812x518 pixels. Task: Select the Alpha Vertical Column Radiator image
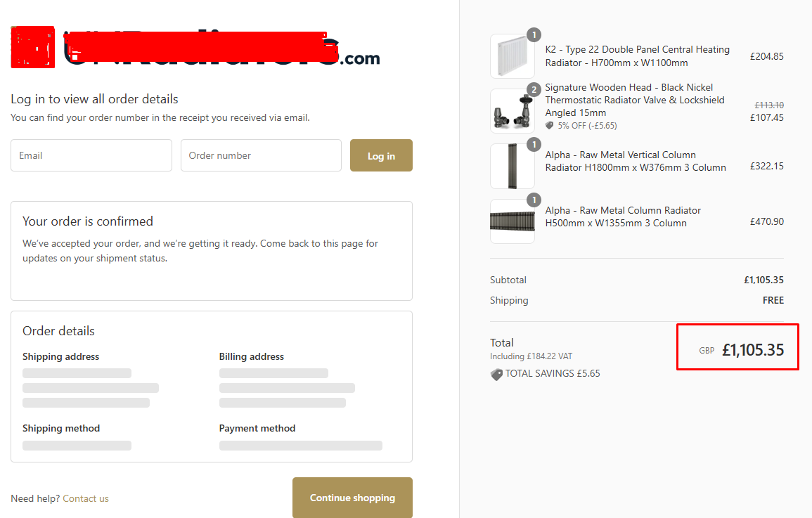pos(512,167)
